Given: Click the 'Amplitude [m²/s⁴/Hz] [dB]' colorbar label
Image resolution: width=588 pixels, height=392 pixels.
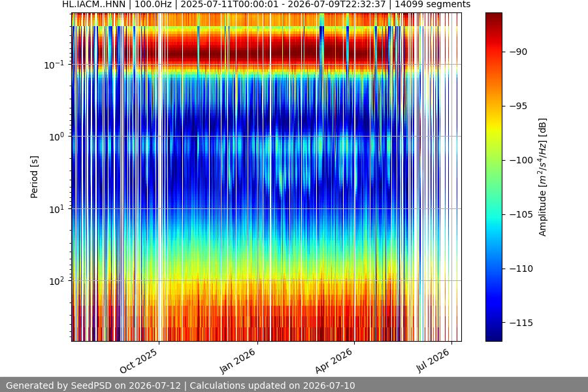Looking at the screenshot, I should click(x=543, y=177).
